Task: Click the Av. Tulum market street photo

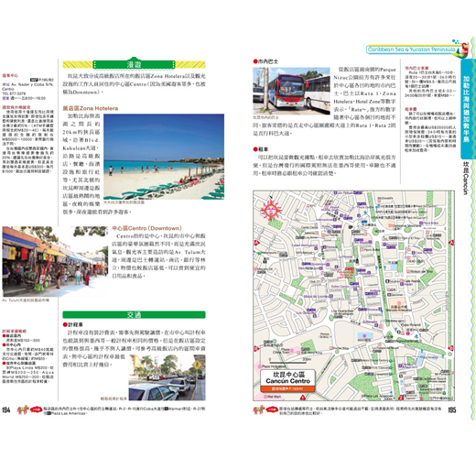Action: click(55, 261)
